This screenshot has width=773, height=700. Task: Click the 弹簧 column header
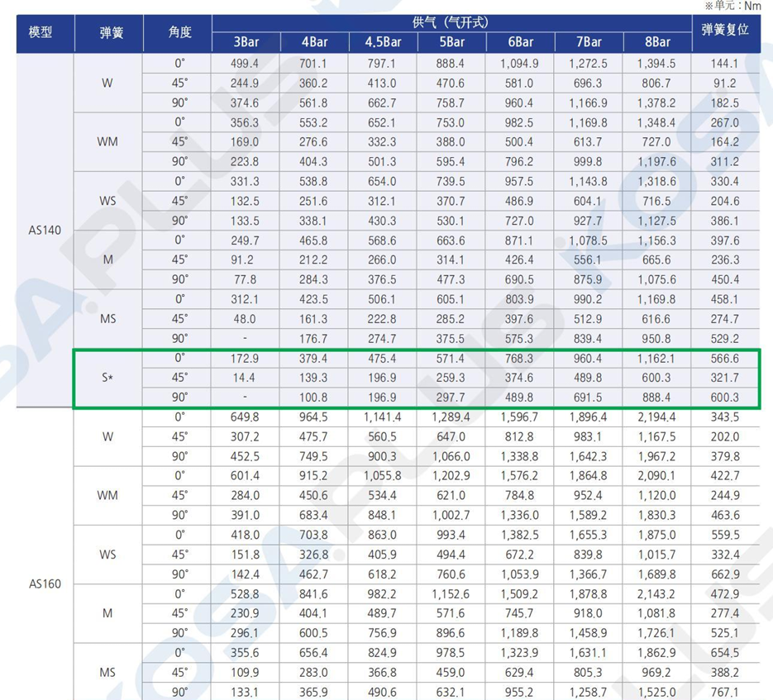click(112, 33)
